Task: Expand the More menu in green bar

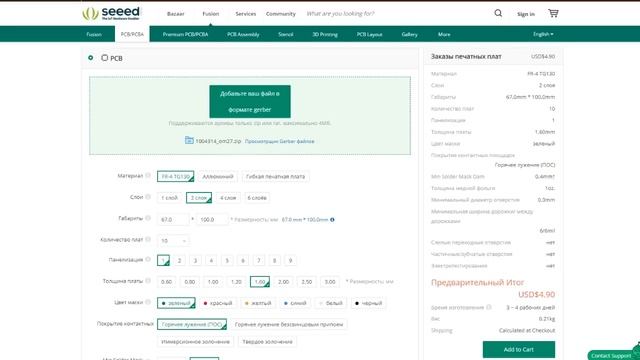Action: 444,34
